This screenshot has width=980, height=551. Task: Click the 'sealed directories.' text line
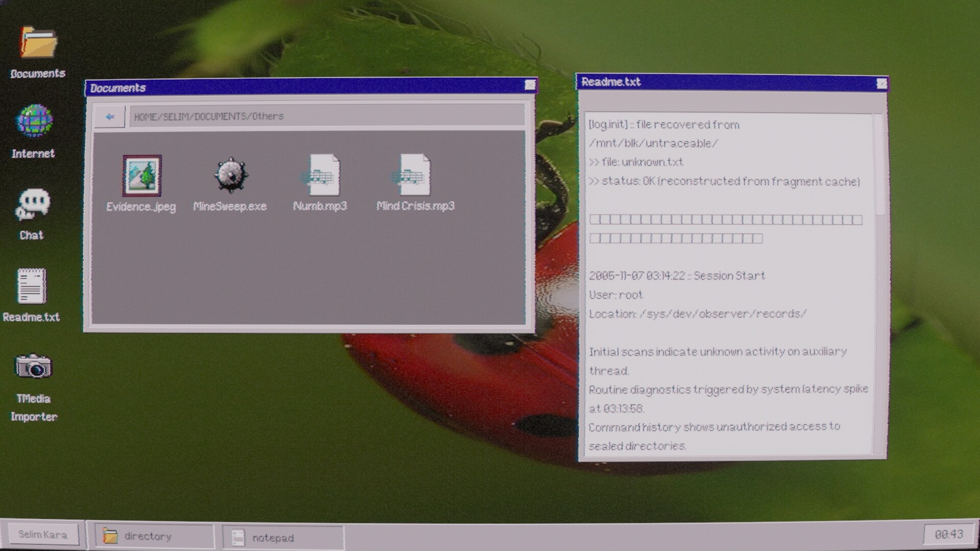(x=637, y=446)
